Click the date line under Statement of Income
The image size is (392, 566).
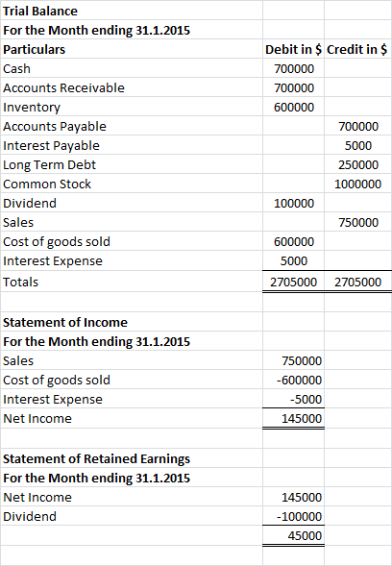[96, 341]
